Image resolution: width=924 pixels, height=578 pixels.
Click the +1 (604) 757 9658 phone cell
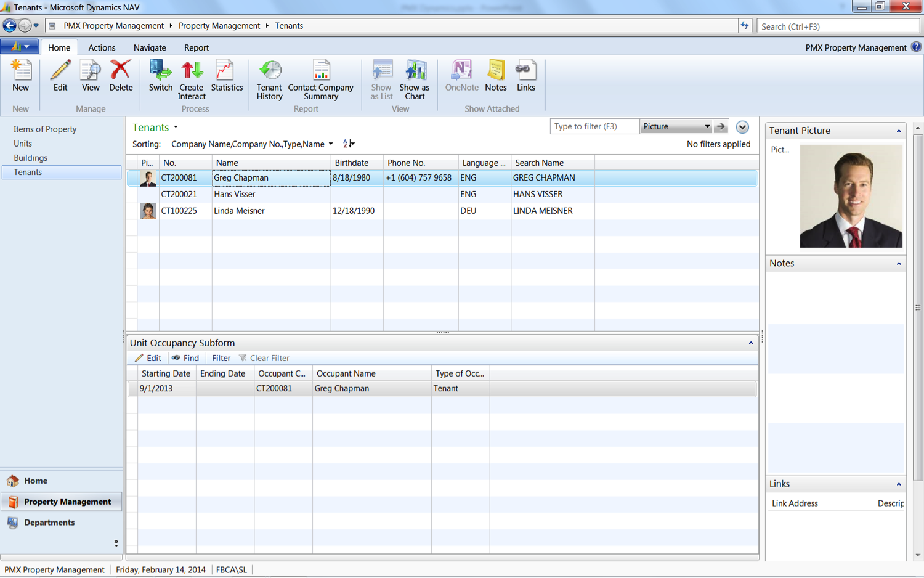(421, 178)
